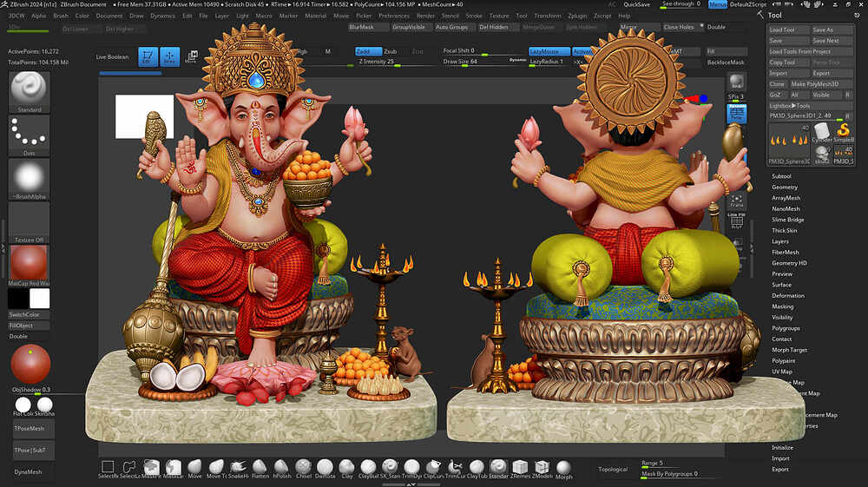Image resolution: width=868 pixels, height=487 pixels.
Task: Expand the Deformation section
Action: click(788, 295)
